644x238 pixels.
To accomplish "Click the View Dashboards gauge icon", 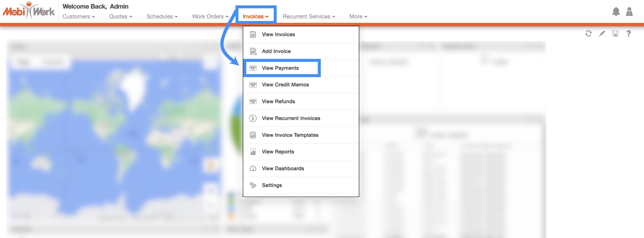I will (x=253, y=168).
